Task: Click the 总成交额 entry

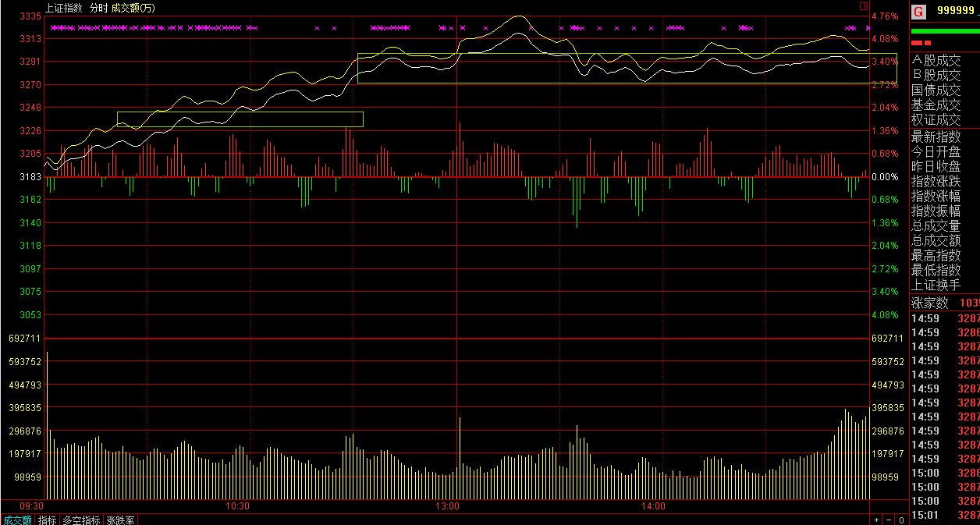Action: tap(936, 240)
